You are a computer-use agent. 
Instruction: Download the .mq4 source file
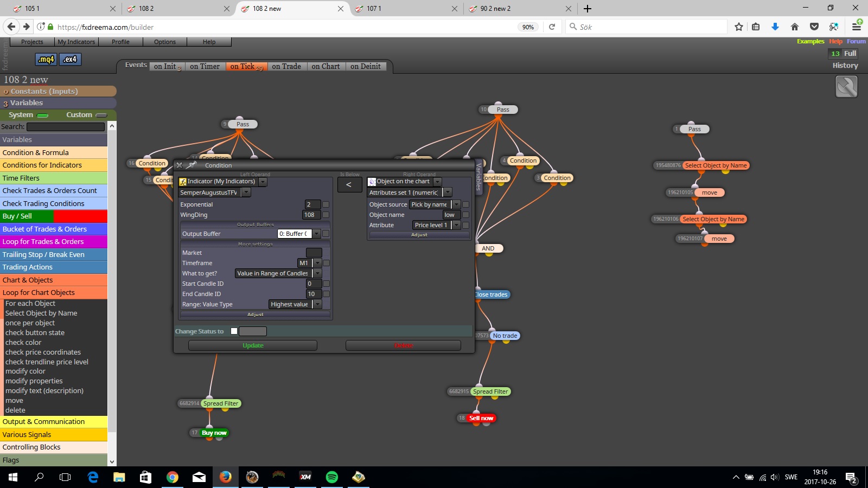pyautogui.click(x=46, y=59)
